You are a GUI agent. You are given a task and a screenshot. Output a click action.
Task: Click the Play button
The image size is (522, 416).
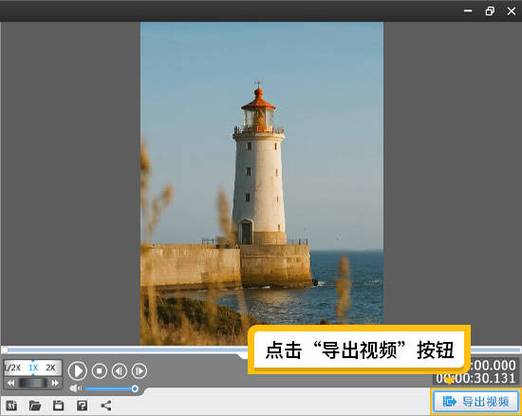point(77,371)
